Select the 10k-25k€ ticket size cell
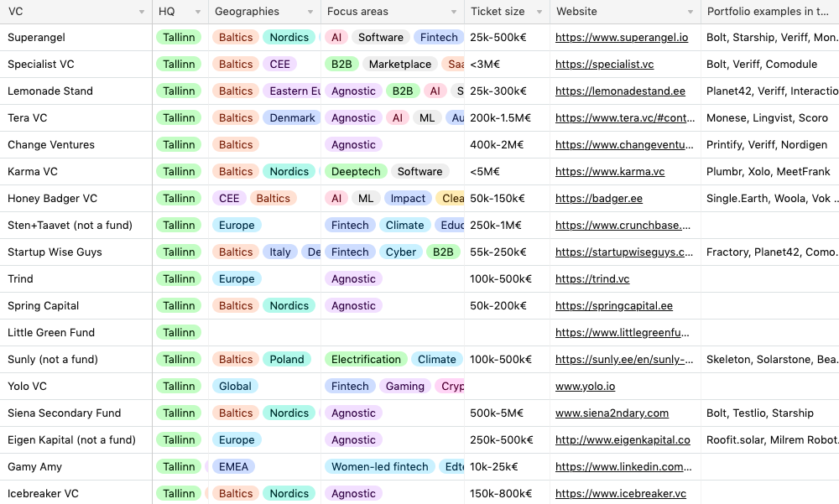Viewport: 839px width, 504px height. coord(508,466)
